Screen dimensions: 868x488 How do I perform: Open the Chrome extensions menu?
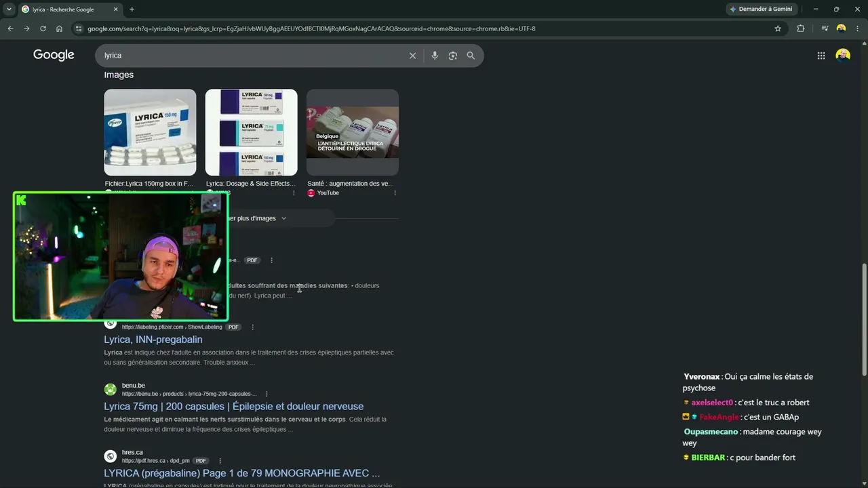click(x=801, y=28)
